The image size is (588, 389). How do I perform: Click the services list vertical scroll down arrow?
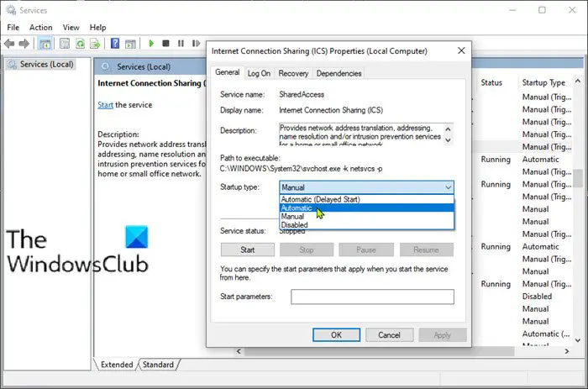click(578, 340)
